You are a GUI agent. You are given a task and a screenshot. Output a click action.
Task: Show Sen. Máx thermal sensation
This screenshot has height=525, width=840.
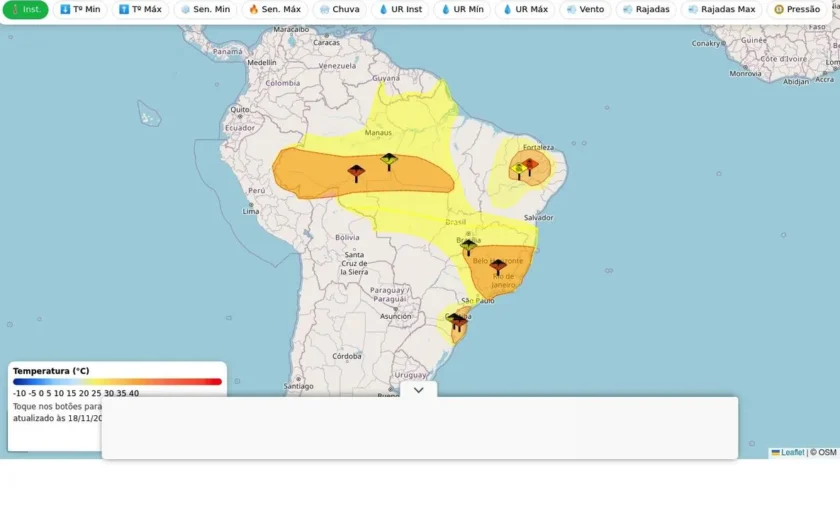[x=275, y=9]
